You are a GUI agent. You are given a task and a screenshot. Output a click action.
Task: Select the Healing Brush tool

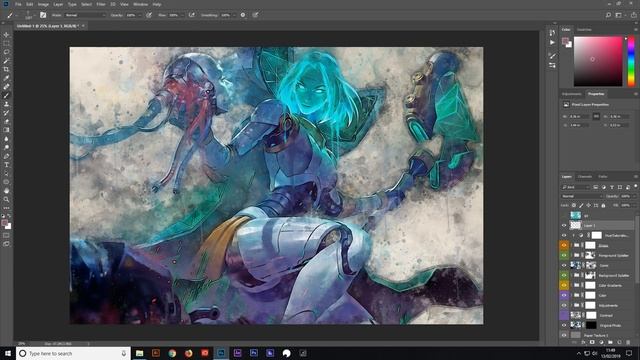click(x=6, y=87)
